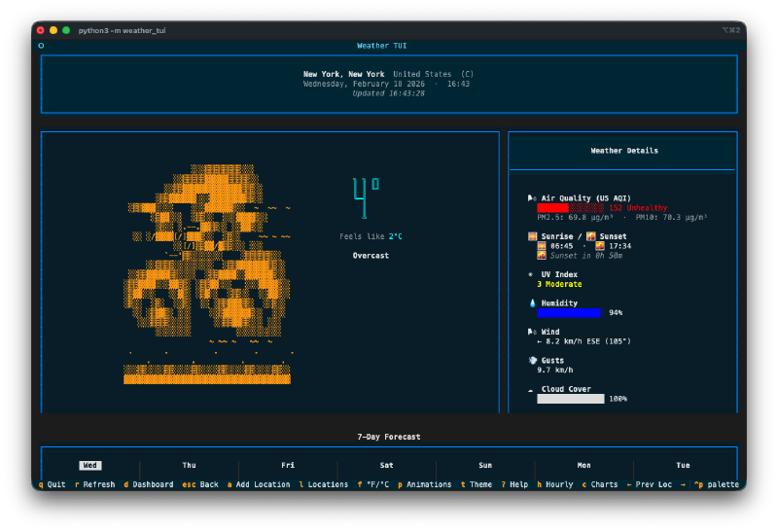Click the Humidity water droplet icon
Image resolution: width=778 pixels, height=532 pixels.
tap(532, 302)
